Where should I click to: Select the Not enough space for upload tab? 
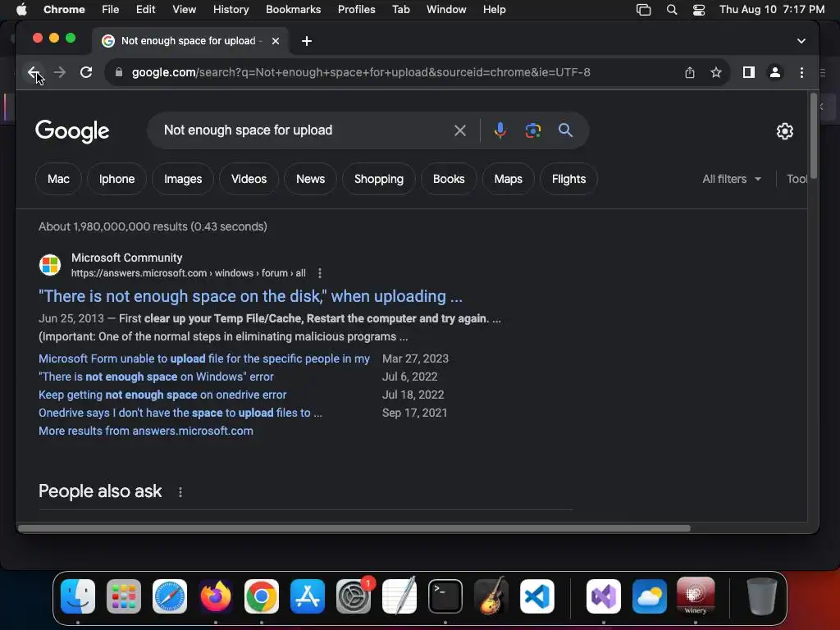pos(189,41)
